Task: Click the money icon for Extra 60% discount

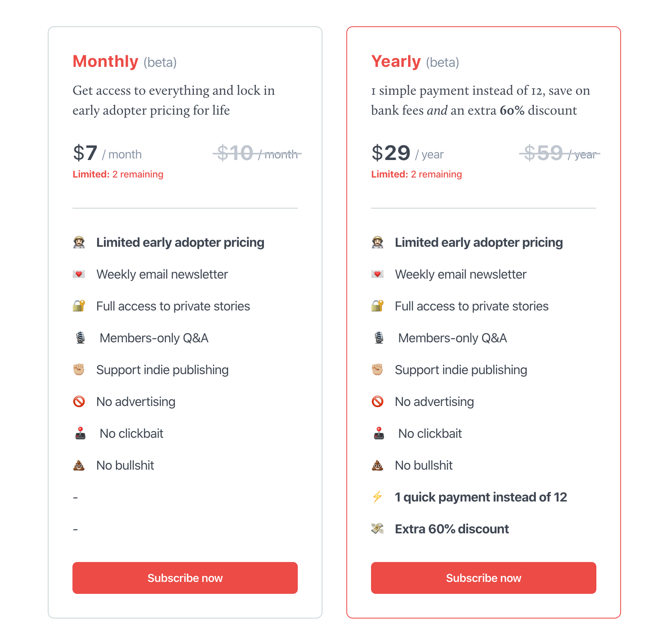Action: click(377, 529)
